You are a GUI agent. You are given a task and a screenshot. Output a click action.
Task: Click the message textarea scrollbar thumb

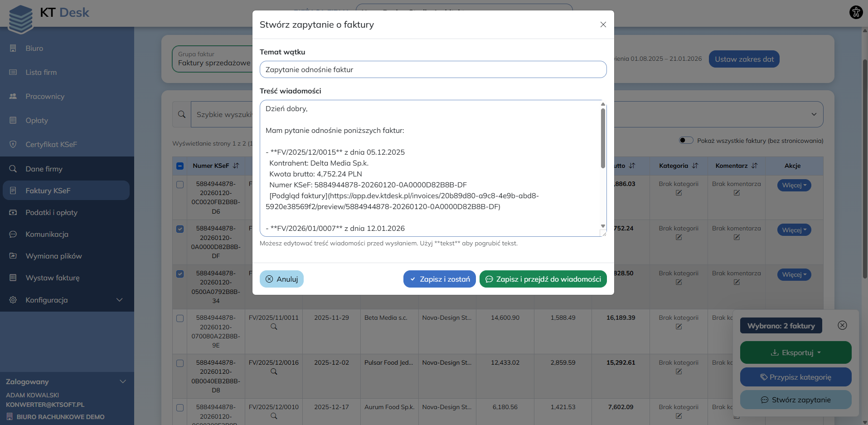603,138
